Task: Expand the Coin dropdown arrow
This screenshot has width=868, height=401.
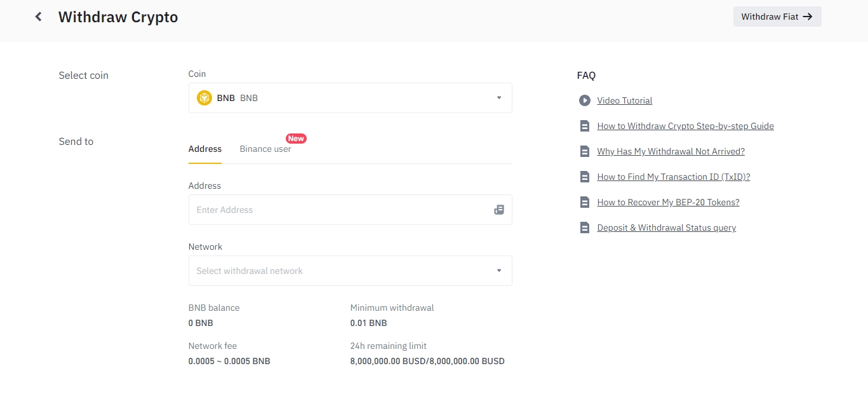Action: click(498, 98)
